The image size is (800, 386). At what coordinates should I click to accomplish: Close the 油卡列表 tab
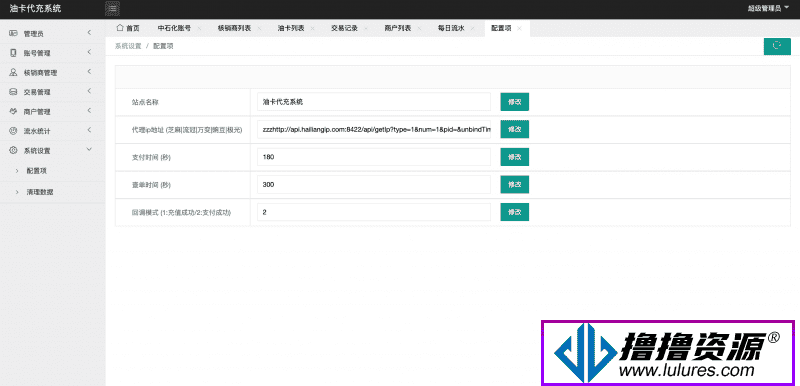312,29
